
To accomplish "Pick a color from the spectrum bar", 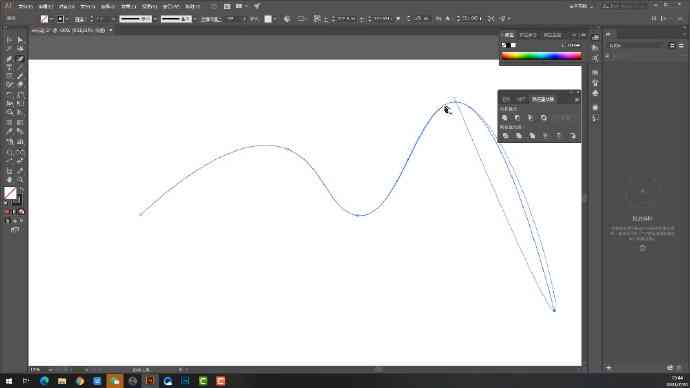I will 541,56.
